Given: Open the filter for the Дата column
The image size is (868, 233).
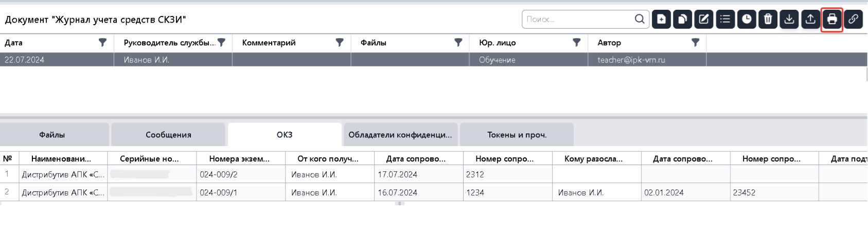Looking at the screenshot, I should coord(102,43).
